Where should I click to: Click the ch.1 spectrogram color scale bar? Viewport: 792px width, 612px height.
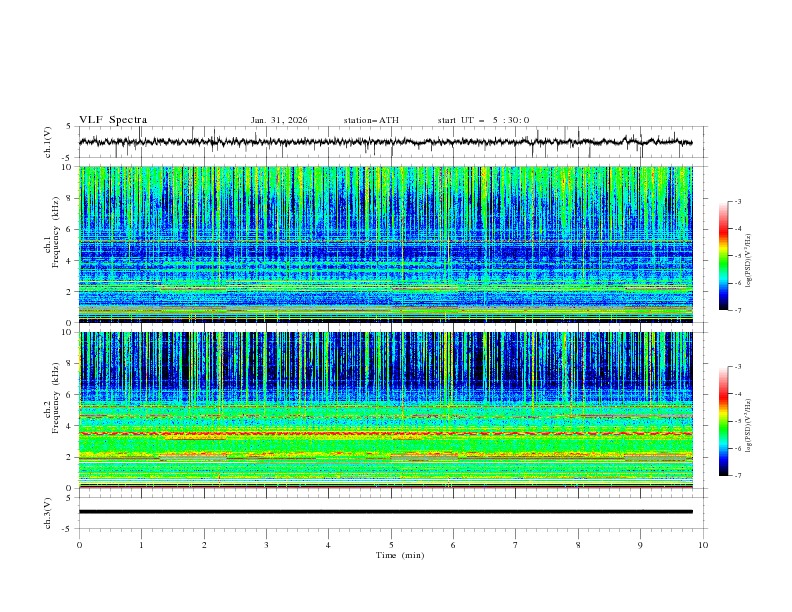[x=723, y=256]
